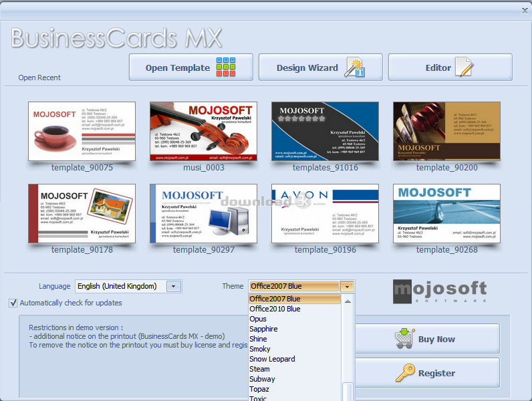Screen dimensions: 532x401
Task: Click the Editor pencil-and-page icon
Action: [464, 67]
